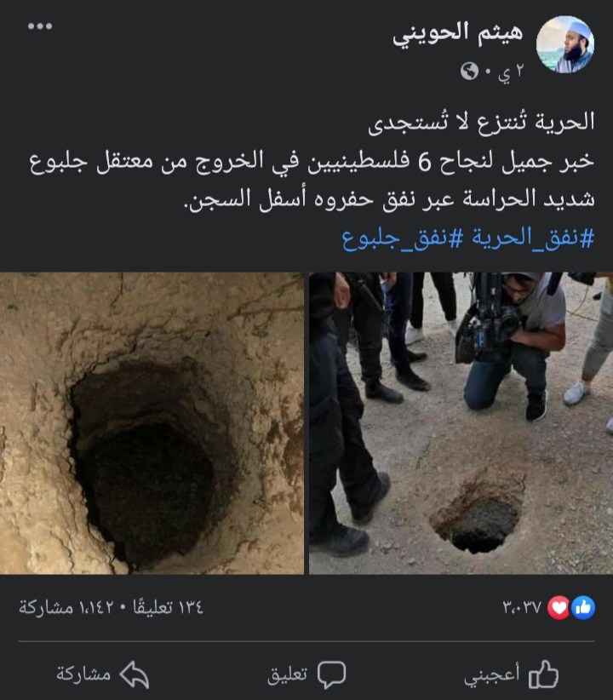Click the speech bubble comment icon
The width and height of the screenshot is (613, 700).
[332, 674]
